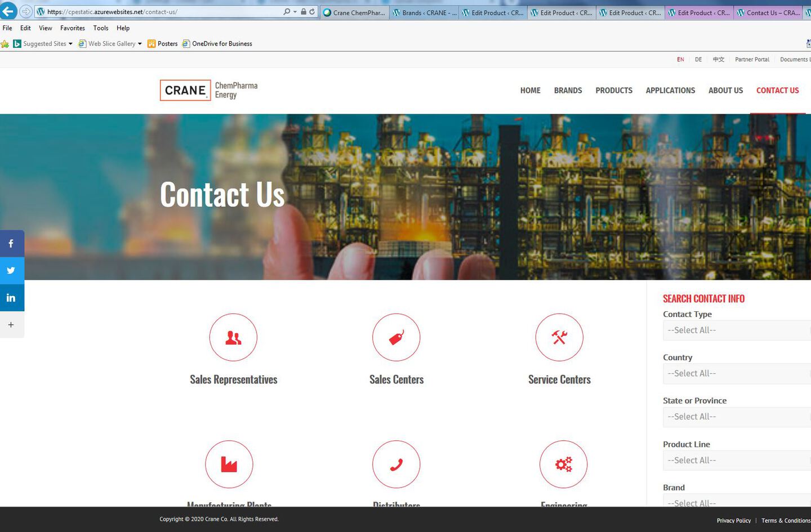Switch to the Brands ‹ CRANE browser tab
This screenshot has width=811, height=532.
coord(424,12)
